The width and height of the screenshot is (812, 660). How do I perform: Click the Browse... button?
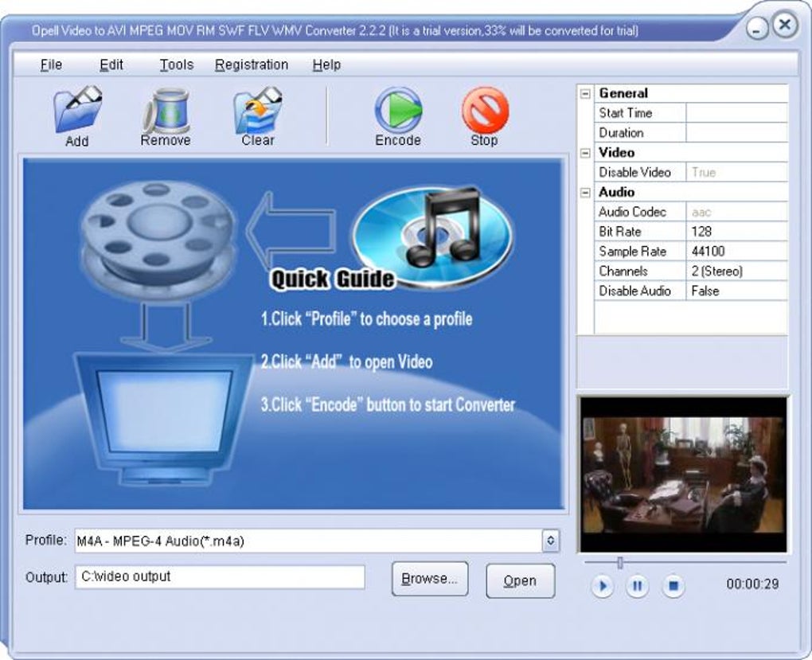[x=430, y=579]
